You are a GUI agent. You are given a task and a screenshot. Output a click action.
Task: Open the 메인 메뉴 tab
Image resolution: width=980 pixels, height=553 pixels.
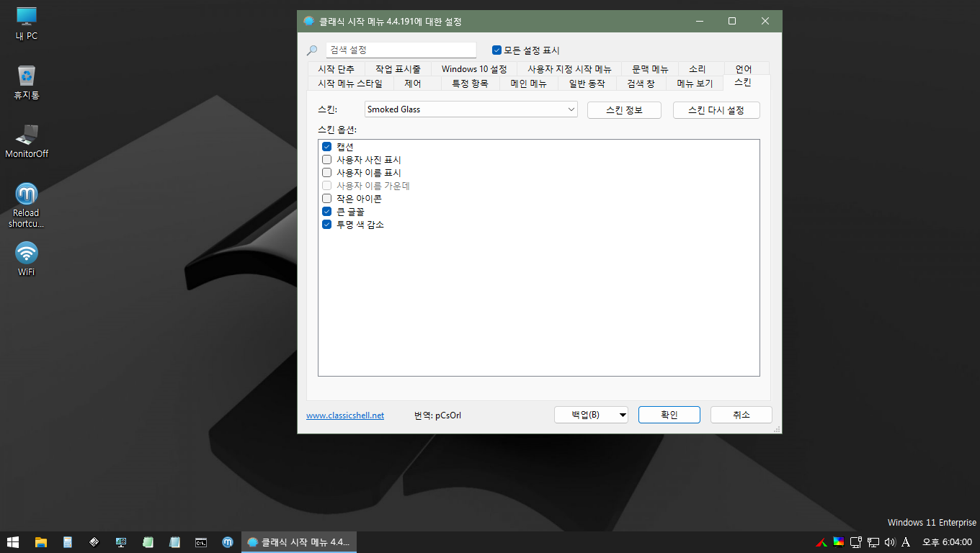528,84
